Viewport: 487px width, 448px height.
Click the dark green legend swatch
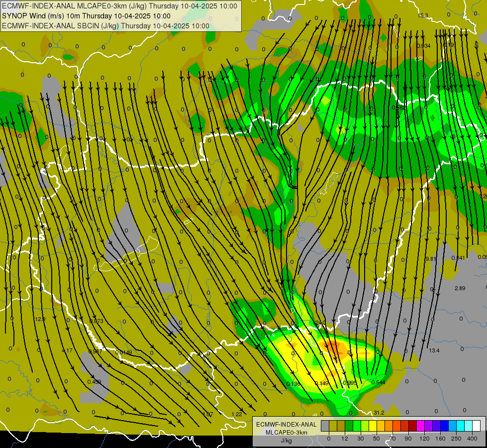point(349,426)
